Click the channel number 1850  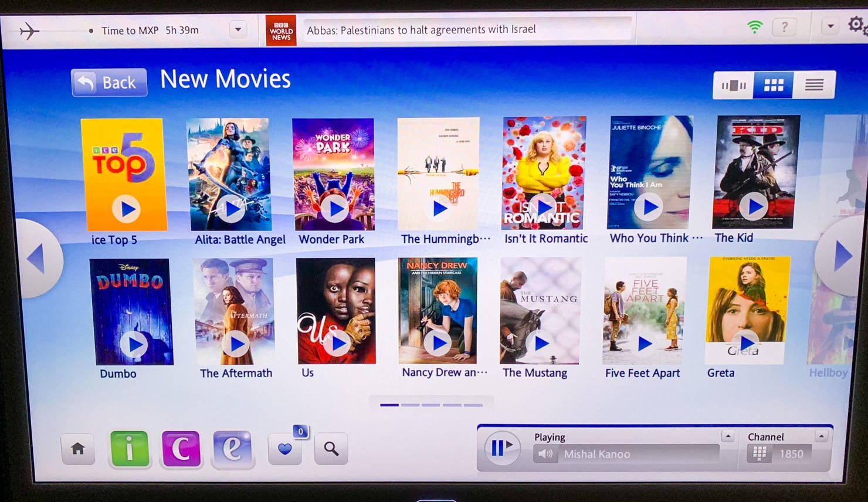pyautogui.click(x=791, y=454)
